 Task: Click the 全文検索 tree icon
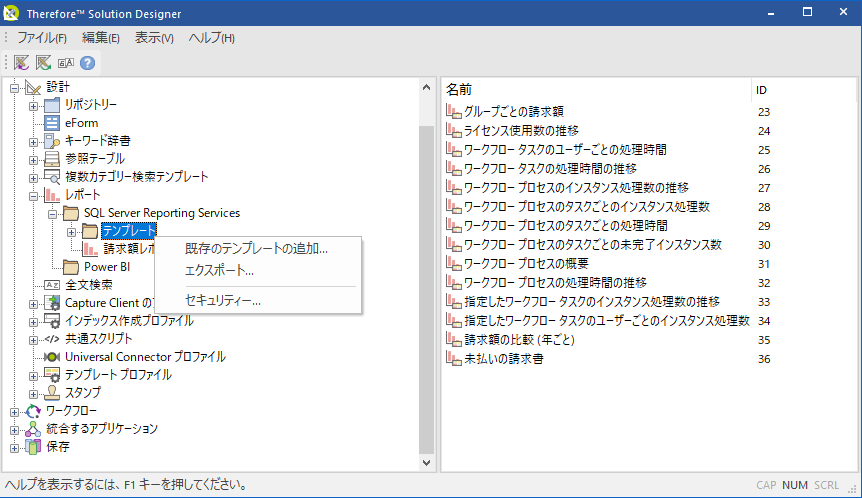pyautogui.click(x=52, y=285)
